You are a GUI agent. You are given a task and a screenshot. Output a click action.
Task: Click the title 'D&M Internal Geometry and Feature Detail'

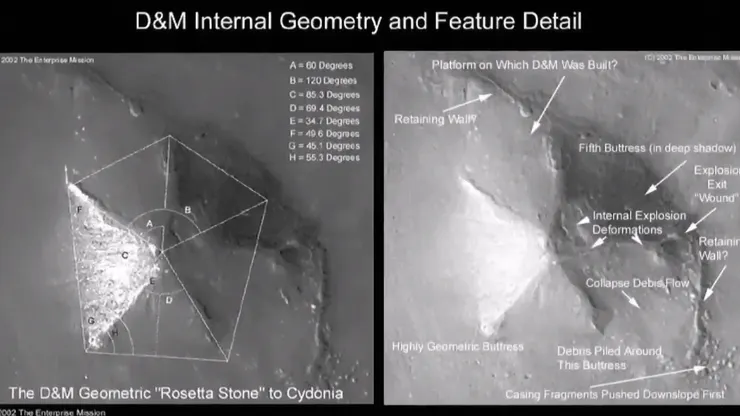coord(358,22)
